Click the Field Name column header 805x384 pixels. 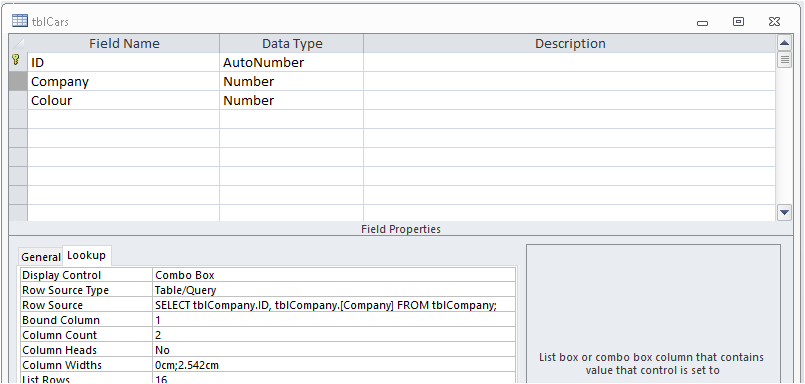click(x=124, y=44)
